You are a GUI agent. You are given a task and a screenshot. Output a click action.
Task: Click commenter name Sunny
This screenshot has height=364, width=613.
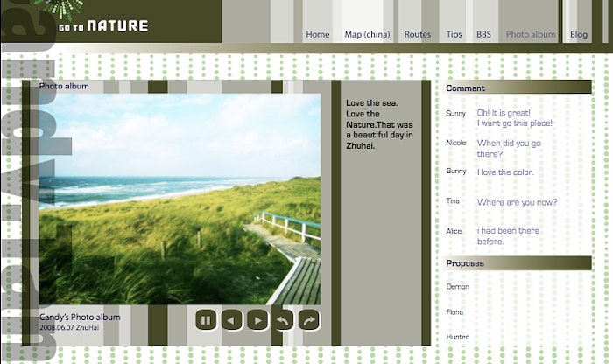456,113
